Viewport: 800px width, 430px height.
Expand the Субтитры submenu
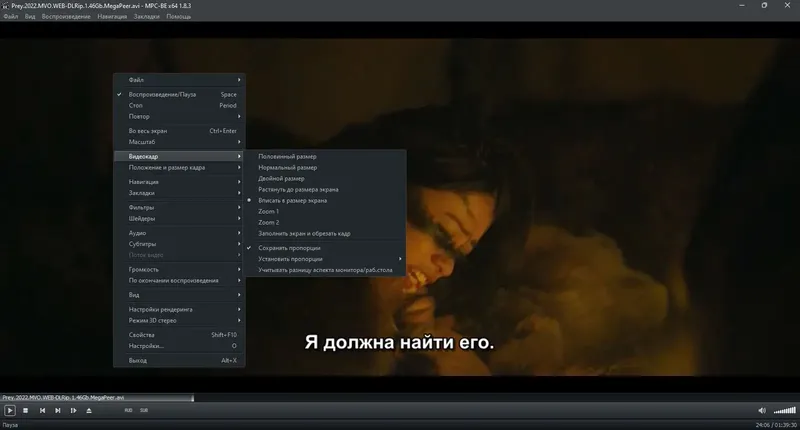point(179,244)
